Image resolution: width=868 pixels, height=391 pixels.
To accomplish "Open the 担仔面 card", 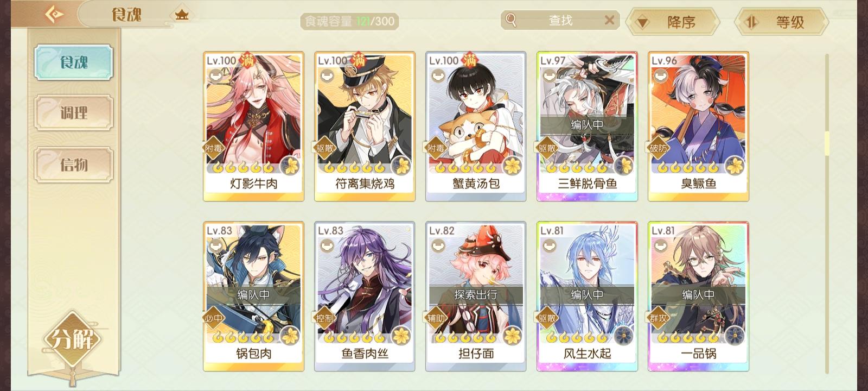I will click(476, 297).
